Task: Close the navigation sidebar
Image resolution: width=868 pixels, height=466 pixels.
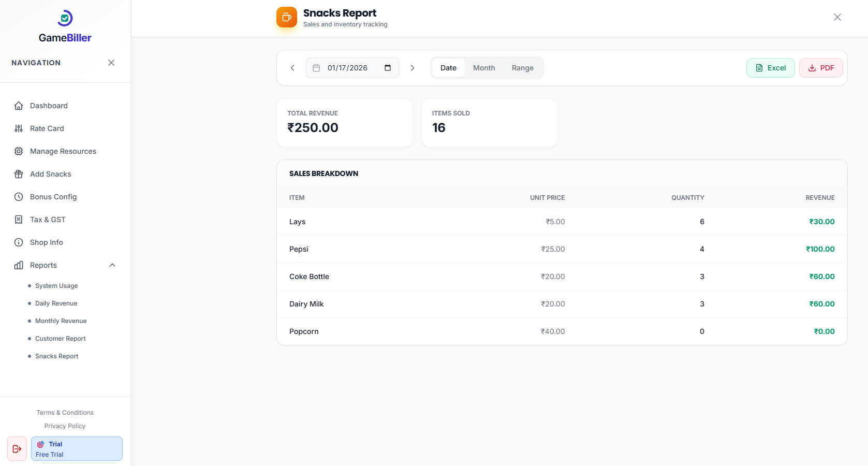Action: pos(111,63)
